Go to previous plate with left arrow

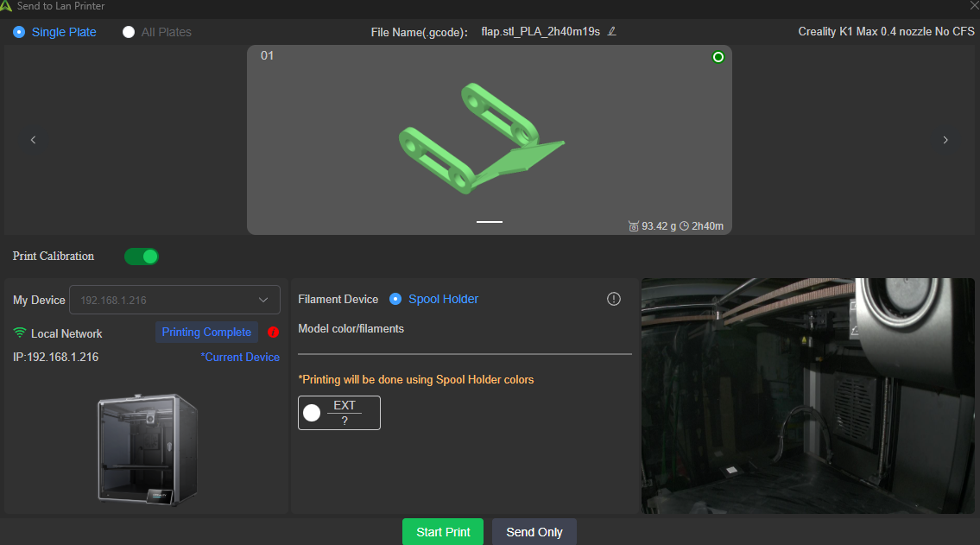click(33, 140)
